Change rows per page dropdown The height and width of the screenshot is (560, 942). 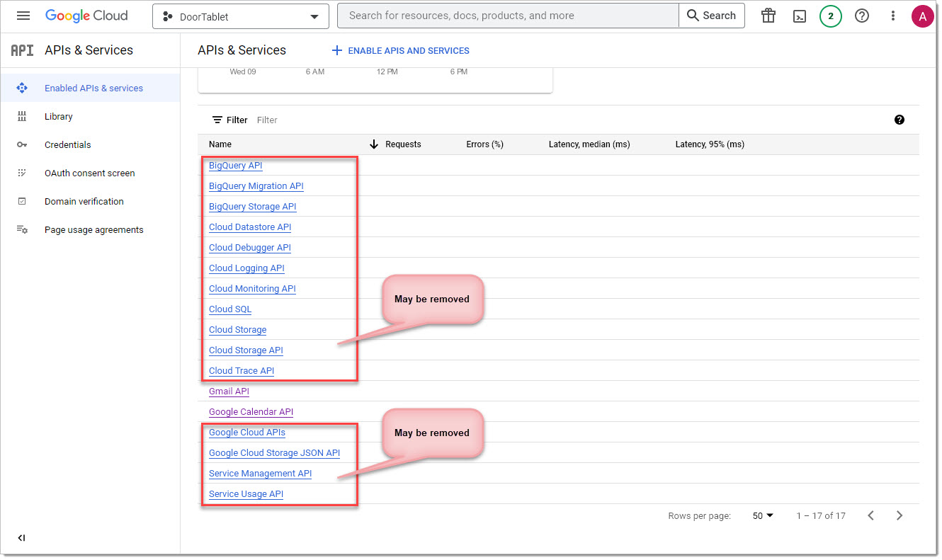(x=763, y=515)
